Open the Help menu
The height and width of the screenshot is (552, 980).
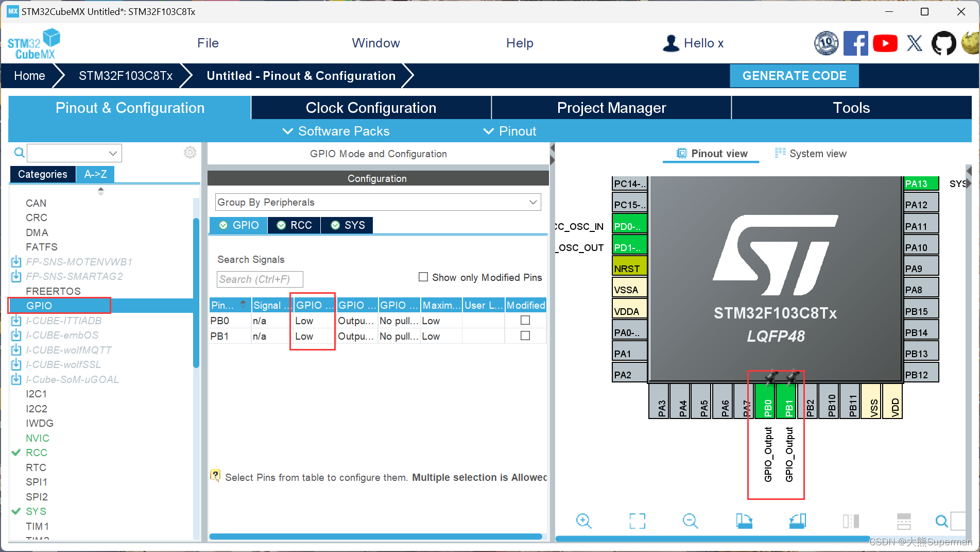[520, 43]
